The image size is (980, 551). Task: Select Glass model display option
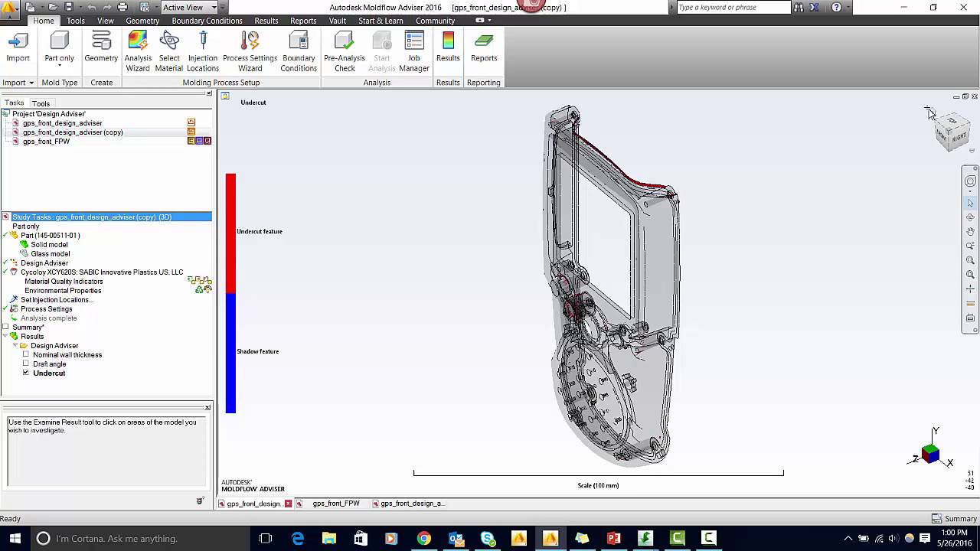(x=50, y=253)
